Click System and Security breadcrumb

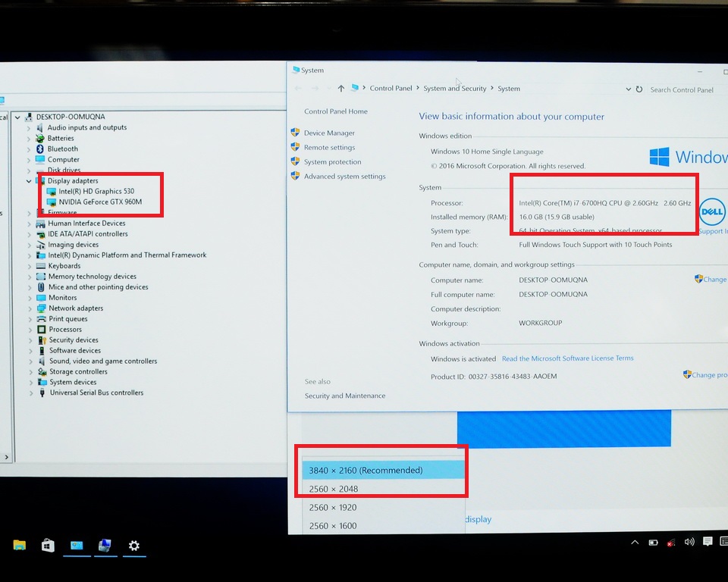(454, 88)
